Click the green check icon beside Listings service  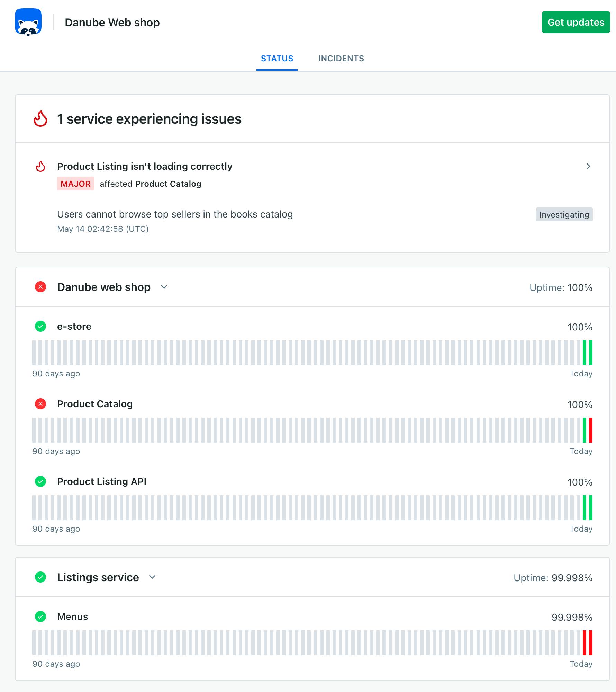[40, 577]
